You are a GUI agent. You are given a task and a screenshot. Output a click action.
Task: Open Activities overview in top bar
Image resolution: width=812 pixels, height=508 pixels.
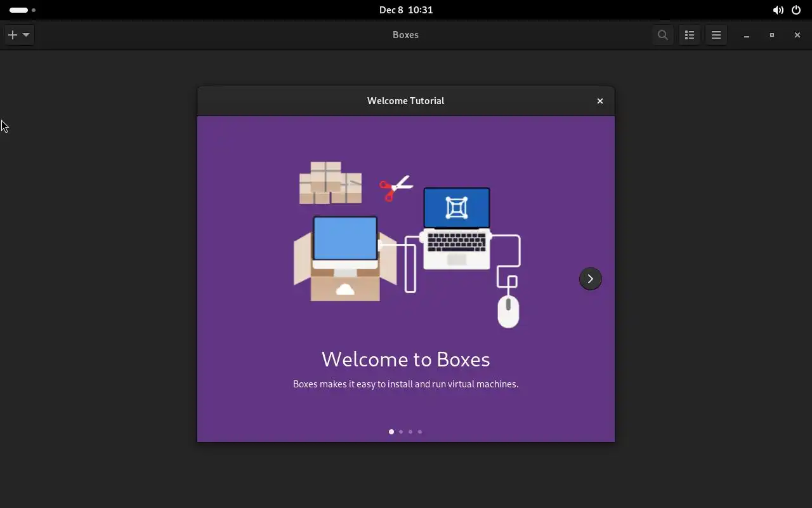click(22, 10)
